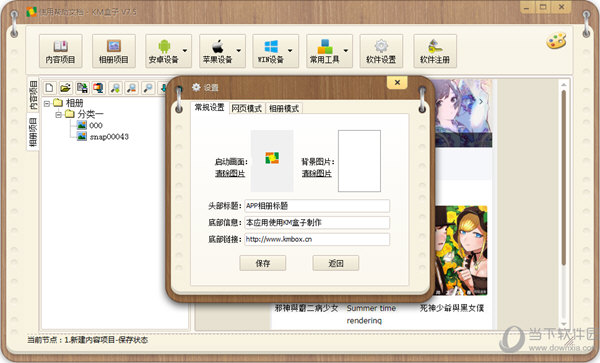The height and width of the screenshot is (363, 600).
Task: Click the 邪神與廚二病少女 caption
Action: point(306,308)
